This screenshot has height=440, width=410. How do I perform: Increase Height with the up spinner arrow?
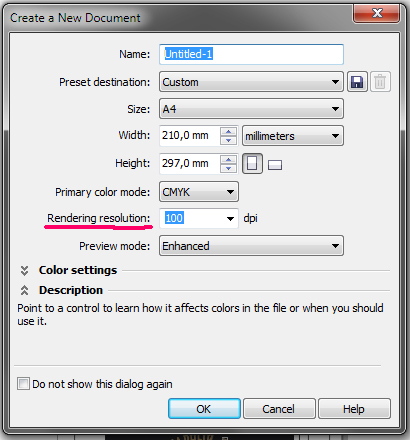coord(228,159)
